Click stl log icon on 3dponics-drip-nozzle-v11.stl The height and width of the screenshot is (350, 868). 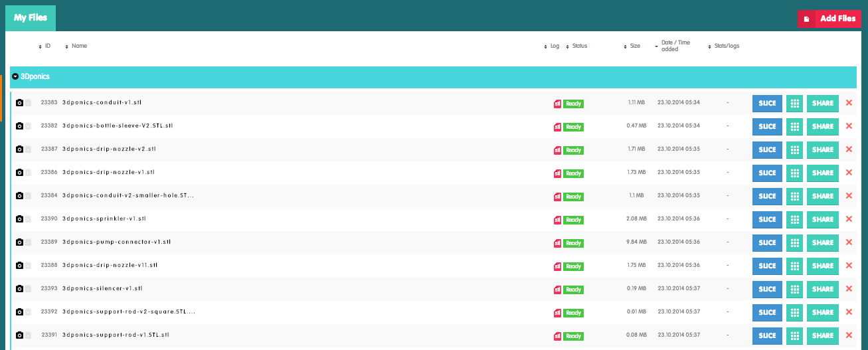click(558, 266)
